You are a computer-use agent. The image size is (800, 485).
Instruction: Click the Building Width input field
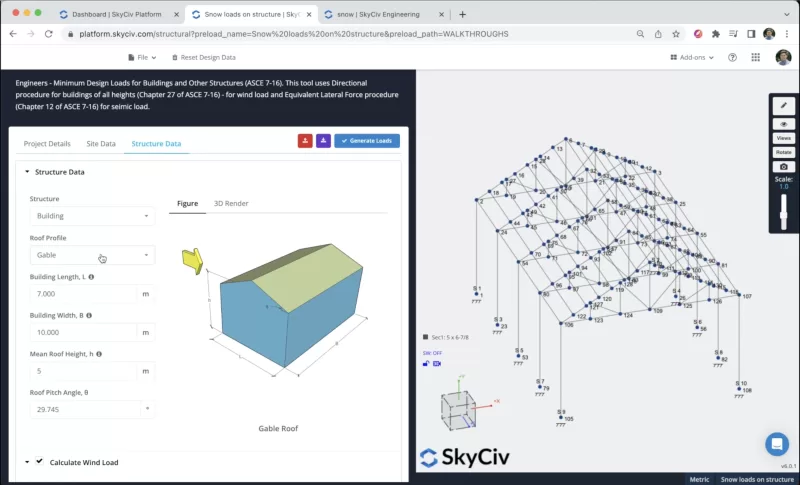(83, 333)
